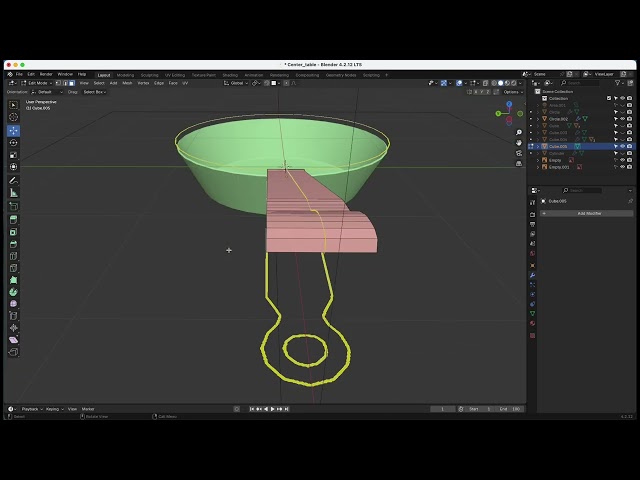Image resolution: width=640 pixels, height=480 pixels.
Task: Switch to the Modeling workspace tab
Action: coord(125,75)
